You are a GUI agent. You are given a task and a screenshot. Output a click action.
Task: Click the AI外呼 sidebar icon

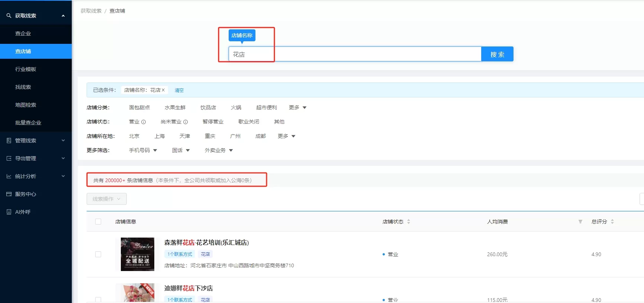(x=9, y=212)
